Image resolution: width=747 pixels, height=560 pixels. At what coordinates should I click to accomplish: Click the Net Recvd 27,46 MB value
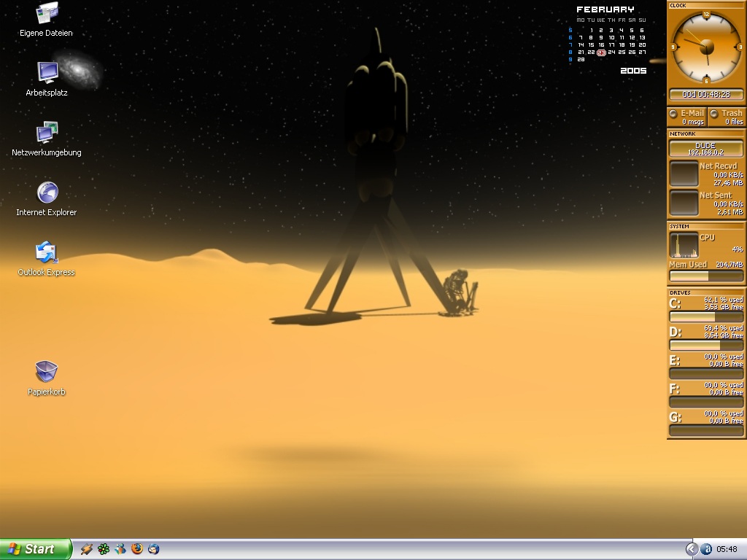(728, 183)
